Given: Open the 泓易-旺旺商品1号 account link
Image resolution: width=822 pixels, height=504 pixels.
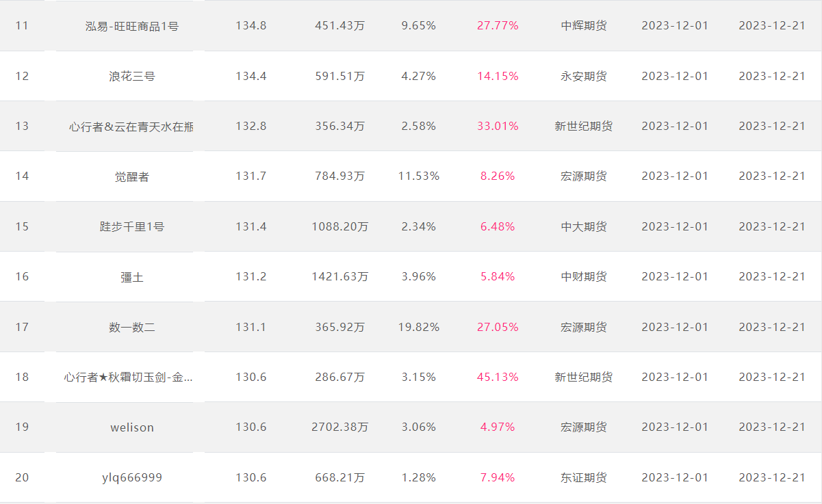Looking at the screenshot, I should 132,26.
